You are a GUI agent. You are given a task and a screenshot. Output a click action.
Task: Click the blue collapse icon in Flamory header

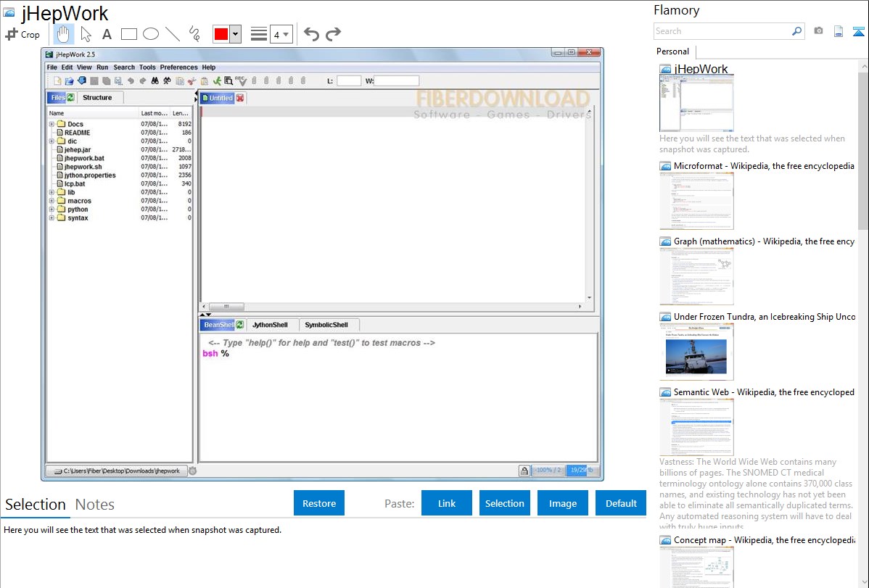tap(858, 32)
